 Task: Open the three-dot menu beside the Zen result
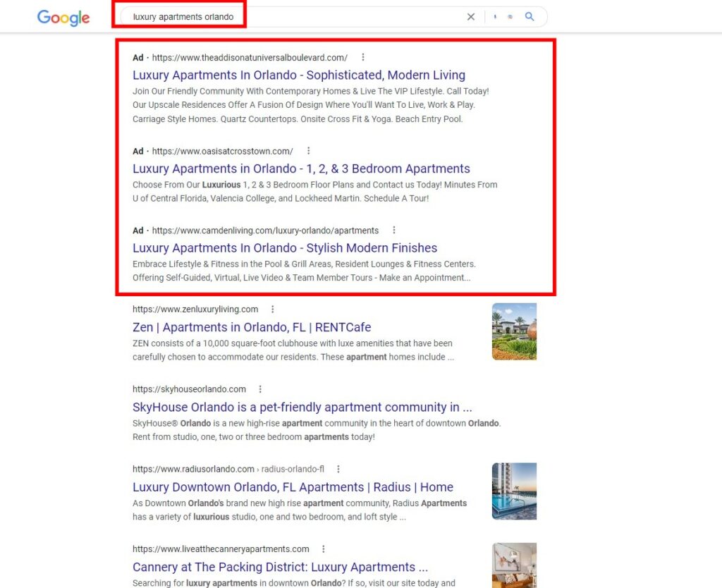pyautogui.click(x=272, y=309)
